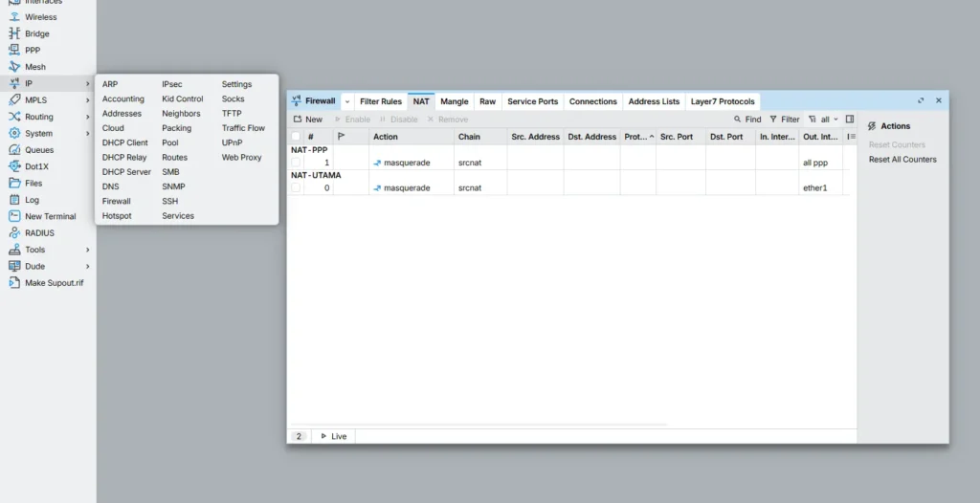980x503 pixels.
Task: Click the Tools icon in sidebar
Action: point(14,250)
